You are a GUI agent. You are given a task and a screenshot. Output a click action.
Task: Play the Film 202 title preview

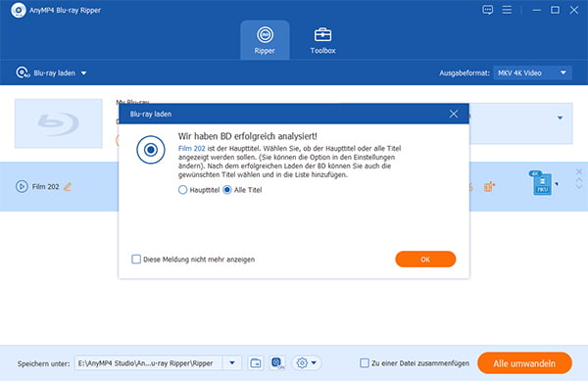22,186
